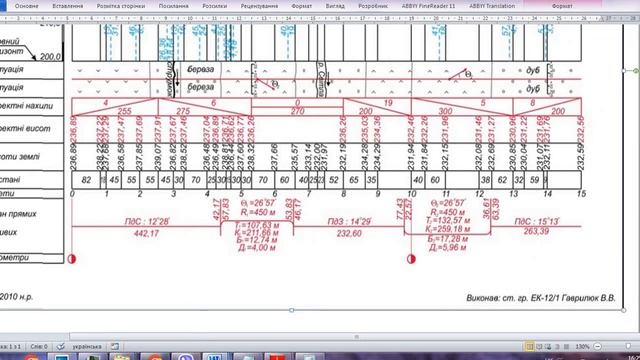Click text 'Виконав: ст. гр. ЕК-12/1 Гаврилюк В.В.'

[x=541, y=298]
